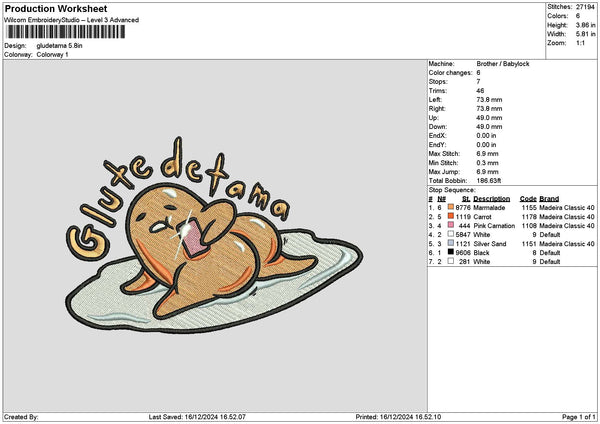Select the design name 'gludetama 5.8in'
The height and width of the screenshot is (424, 600).
(x=59, y=46)
